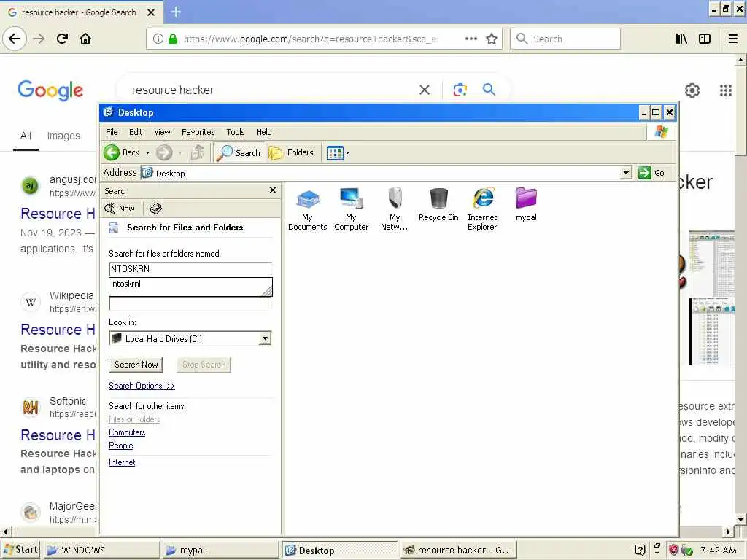Select the Google All results tab
Image resolution: width=747 pixels, height=560 pixels.
26,136
